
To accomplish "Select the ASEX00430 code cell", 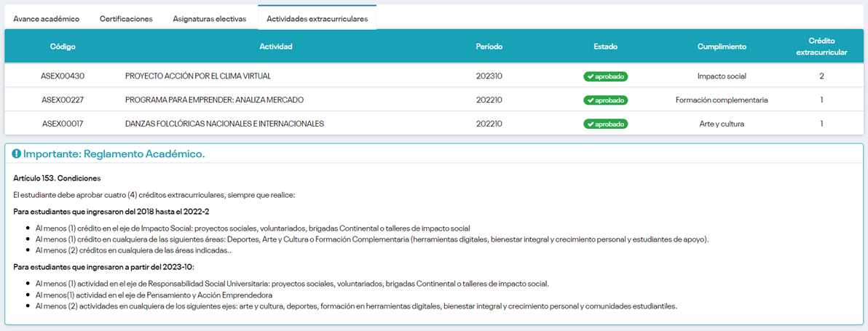I will pyautogui.click(x=63, y=76).
